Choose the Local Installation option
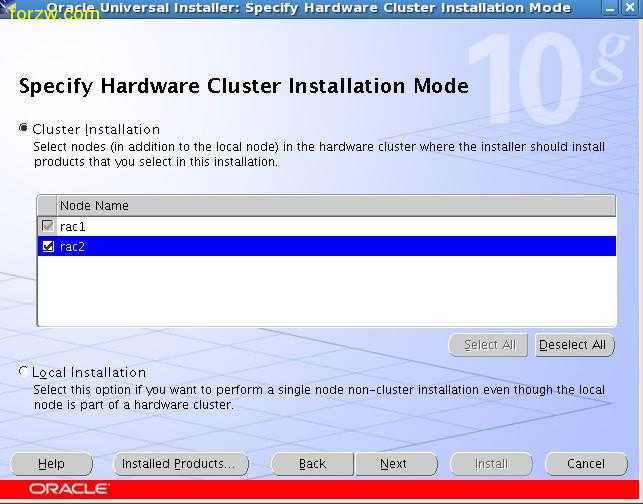Viewport: 643px width, 504px height. coord(24,372)
